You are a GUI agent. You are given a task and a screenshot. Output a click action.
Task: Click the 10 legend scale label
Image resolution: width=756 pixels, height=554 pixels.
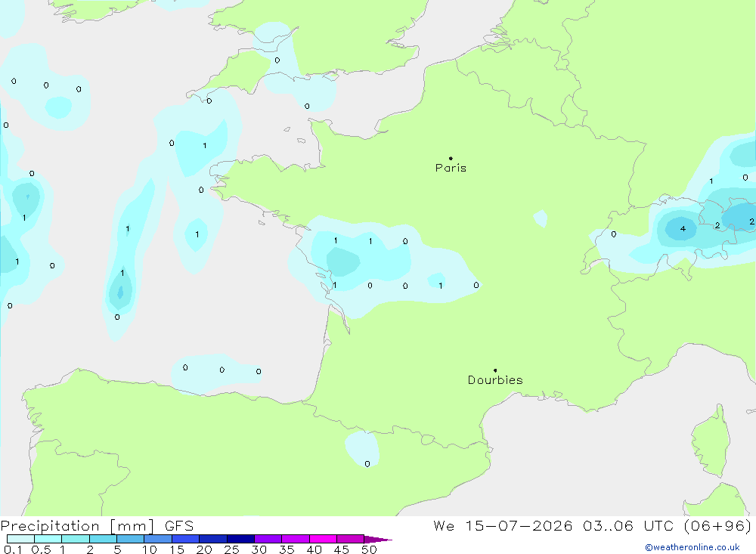pos(150,549)
